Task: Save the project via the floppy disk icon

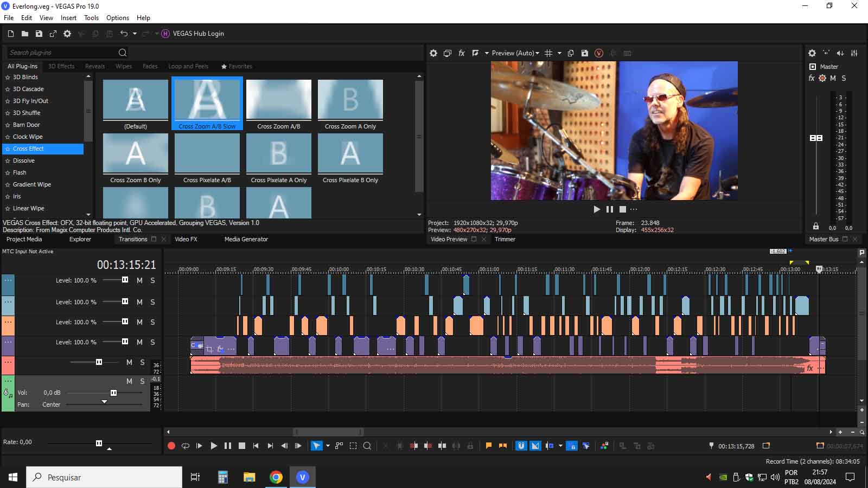Action: tap(39, 34)
